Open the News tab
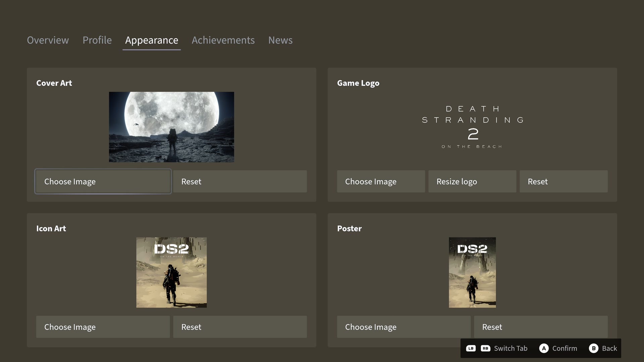This screenshot has height=362, width=644. [280, 40]
